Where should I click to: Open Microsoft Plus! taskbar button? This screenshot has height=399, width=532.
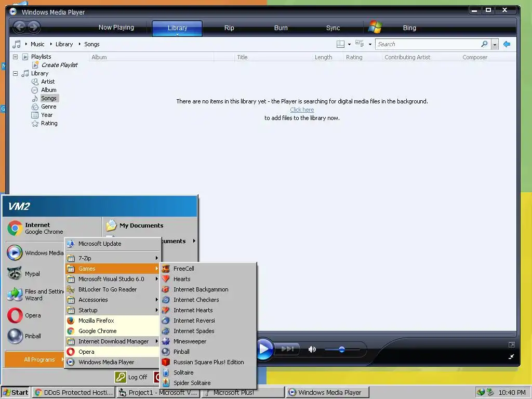point(243,392)
